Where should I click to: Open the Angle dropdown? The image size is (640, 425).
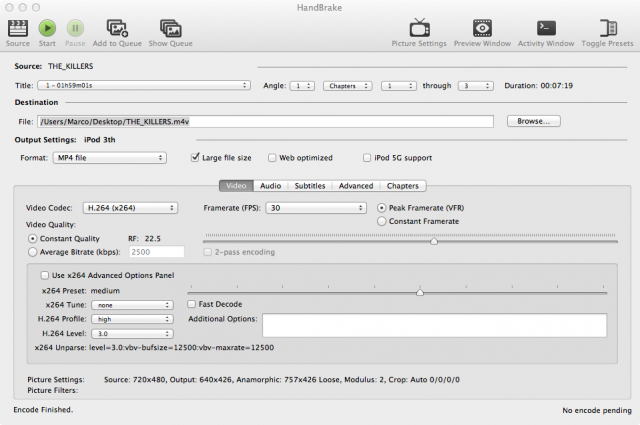pos(302,86)
